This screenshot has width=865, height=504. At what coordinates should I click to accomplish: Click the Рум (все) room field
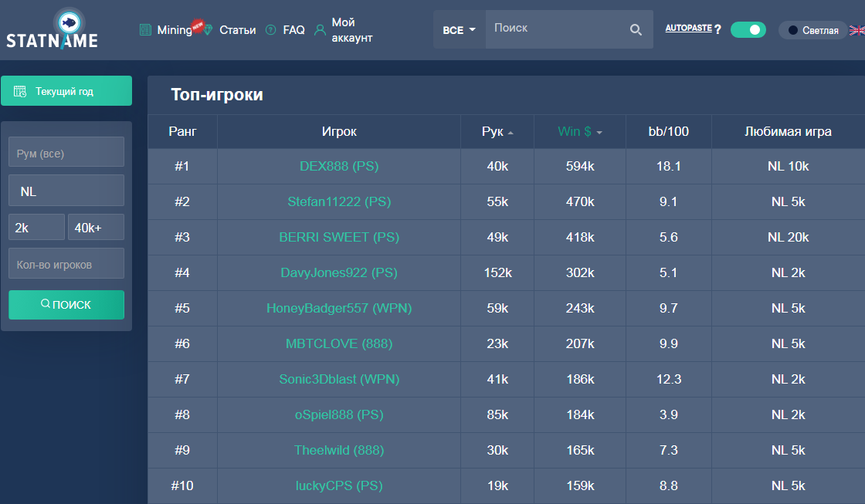tap(66, 154)
